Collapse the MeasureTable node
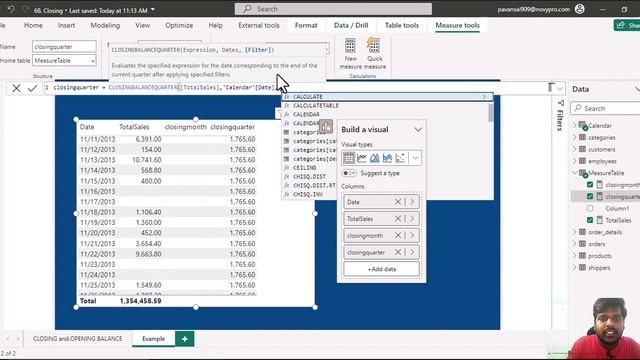The height and width of the screenshot is (360, 640). pyautogui.click(x=575, y=173)
